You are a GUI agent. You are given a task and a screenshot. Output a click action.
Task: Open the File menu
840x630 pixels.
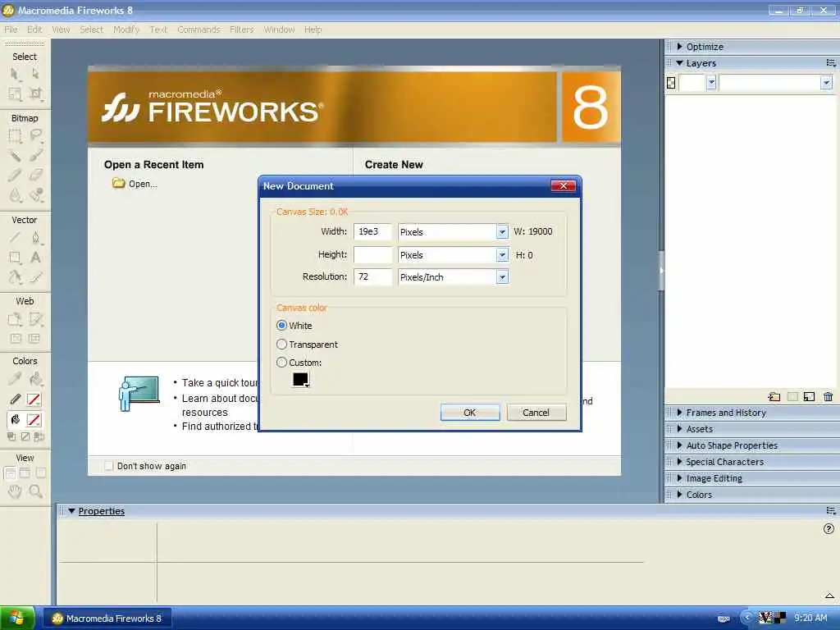[x=11, y=30]
